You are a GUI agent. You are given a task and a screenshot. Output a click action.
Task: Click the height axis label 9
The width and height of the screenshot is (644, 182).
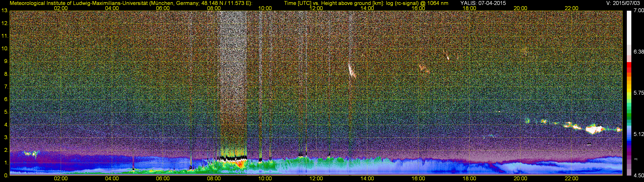pyautogui.click(x=6, y=61)
